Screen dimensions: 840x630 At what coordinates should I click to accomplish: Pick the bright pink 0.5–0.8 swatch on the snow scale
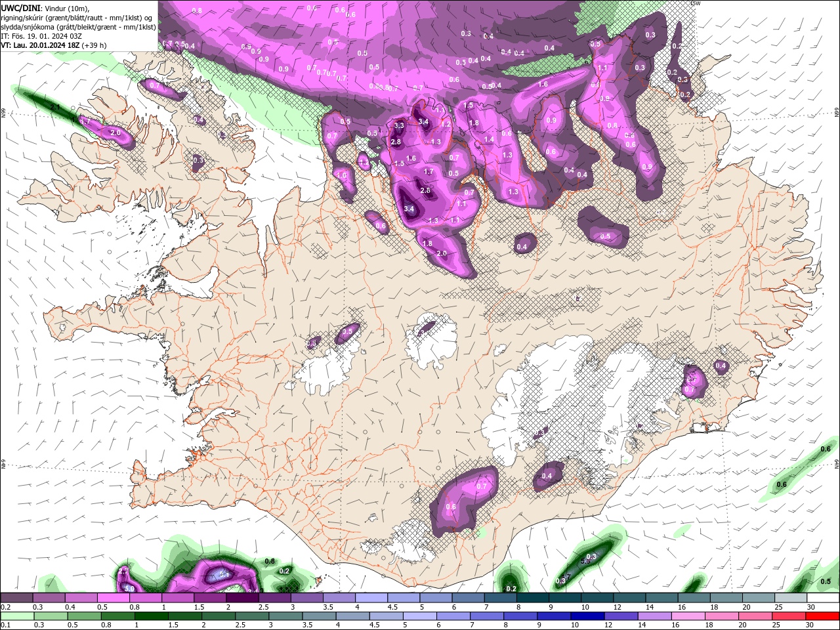coord(113,598)
